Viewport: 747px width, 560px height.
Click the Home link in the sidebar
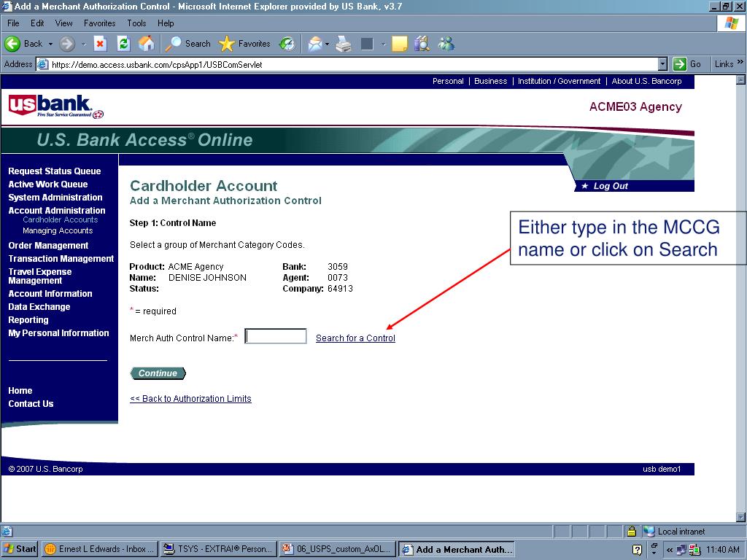pos(20,391)
